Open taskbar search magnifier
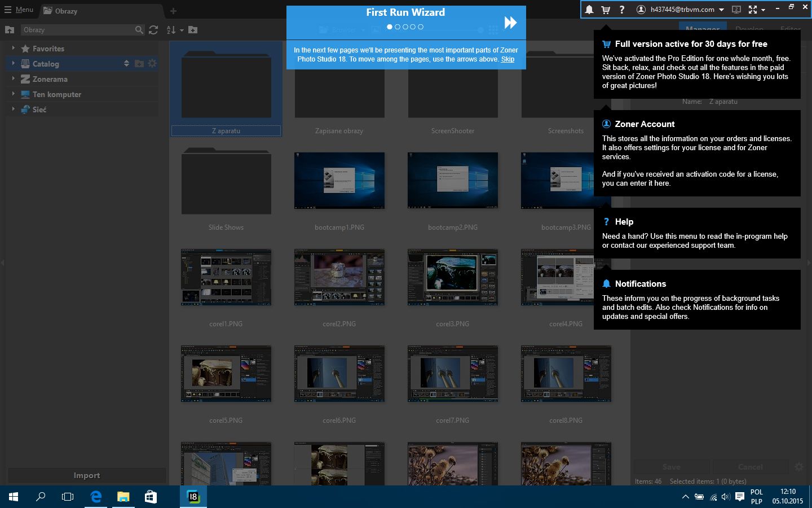The height and width of the screenshot is (508, 812). [x=41, y=497]
